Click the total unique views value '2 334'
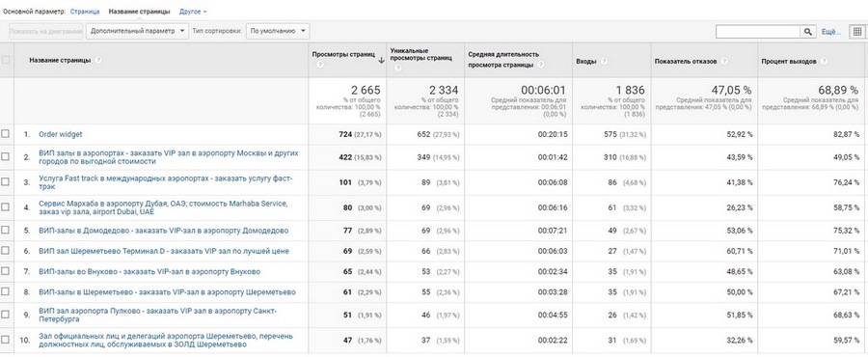The height and width of the screenshot is (357, 868). (444, 90)
